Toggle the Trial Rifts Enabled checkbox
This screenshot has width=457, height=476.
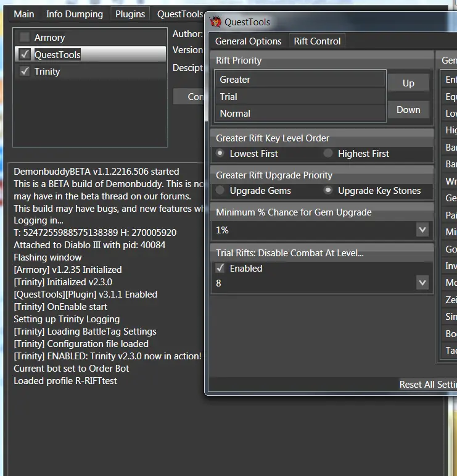pyautogui.click(x=220, y=268)
